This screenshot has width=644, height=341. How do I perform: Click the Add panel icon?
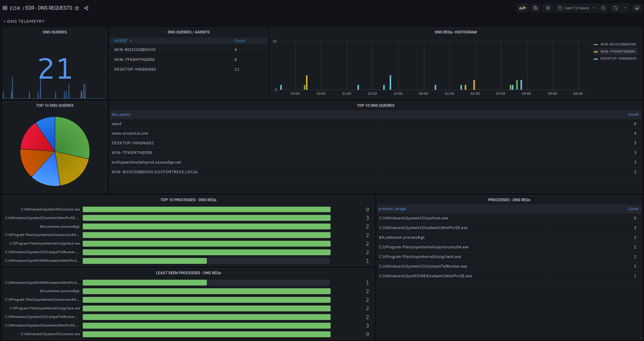pyautogui.click(x=522, y=8)
